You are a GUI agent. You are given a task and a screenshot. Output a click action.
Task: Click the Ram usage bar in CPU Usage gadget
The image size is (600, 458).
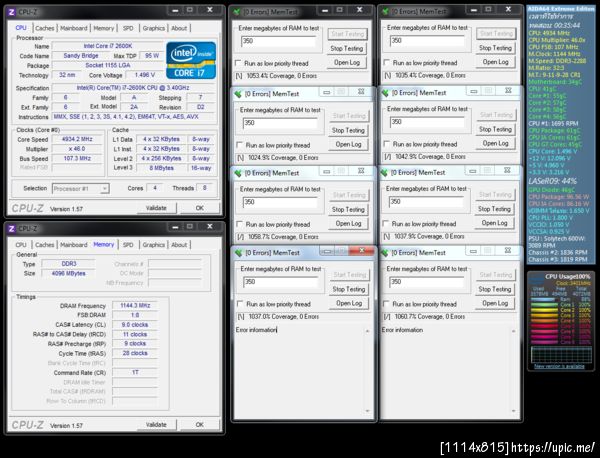[544, 299]
